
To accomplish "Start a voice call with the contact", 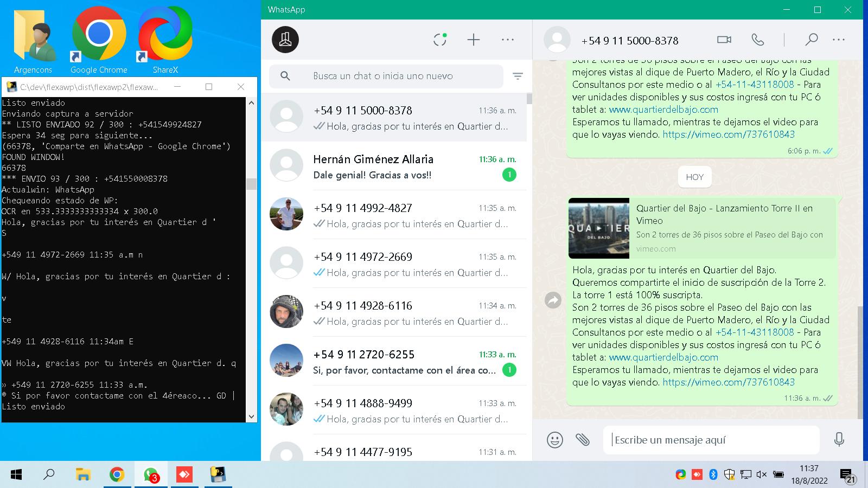I will (757, 40).
